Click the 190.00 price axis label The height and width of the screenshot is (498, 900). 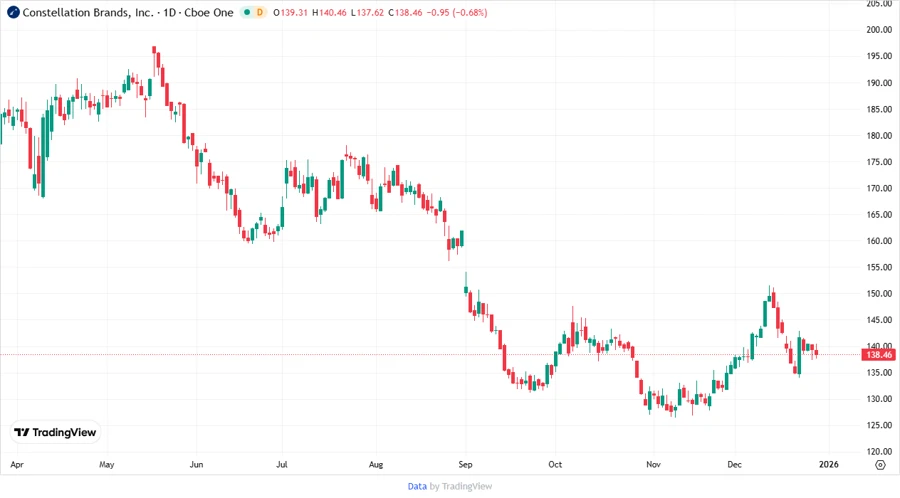[x=879, y=83]
